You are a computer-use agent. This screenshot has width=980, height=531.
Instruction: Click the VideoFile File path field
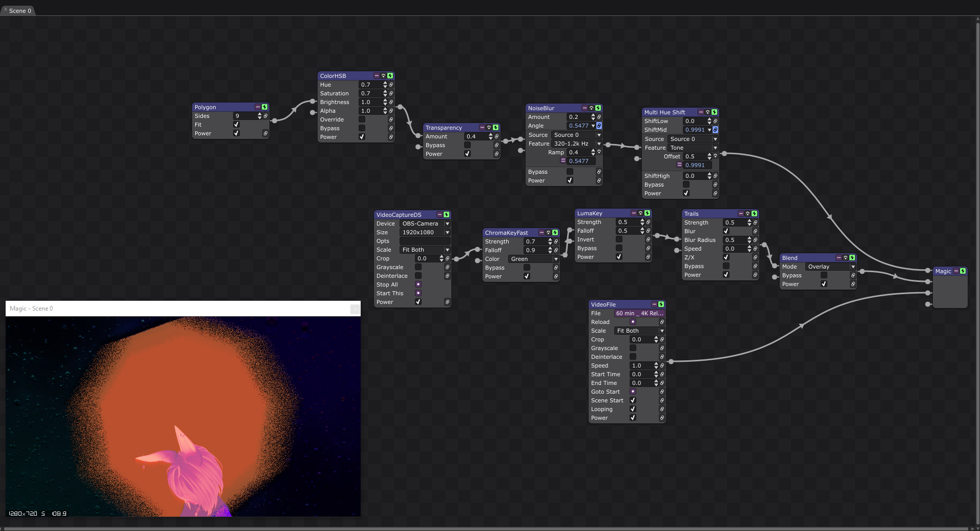639,313
